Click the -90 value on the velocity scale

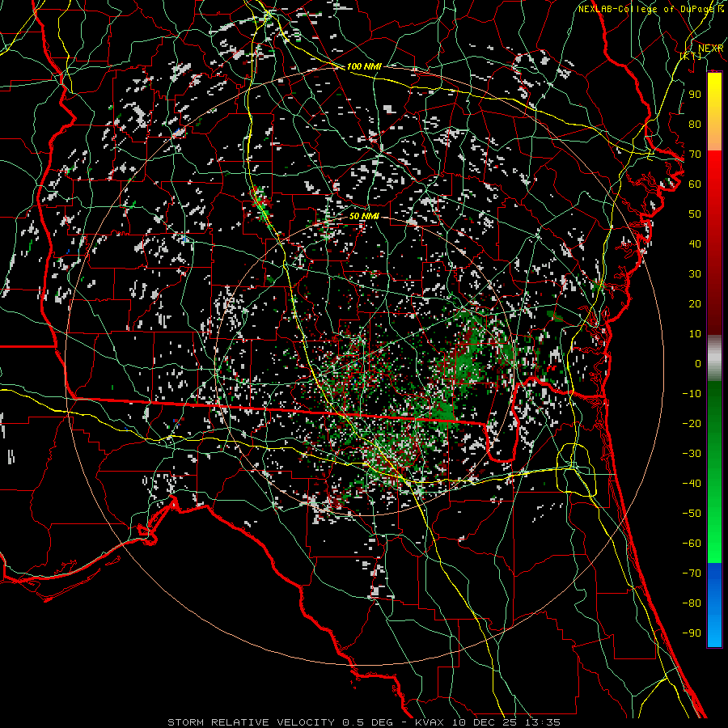coord(692,633)
